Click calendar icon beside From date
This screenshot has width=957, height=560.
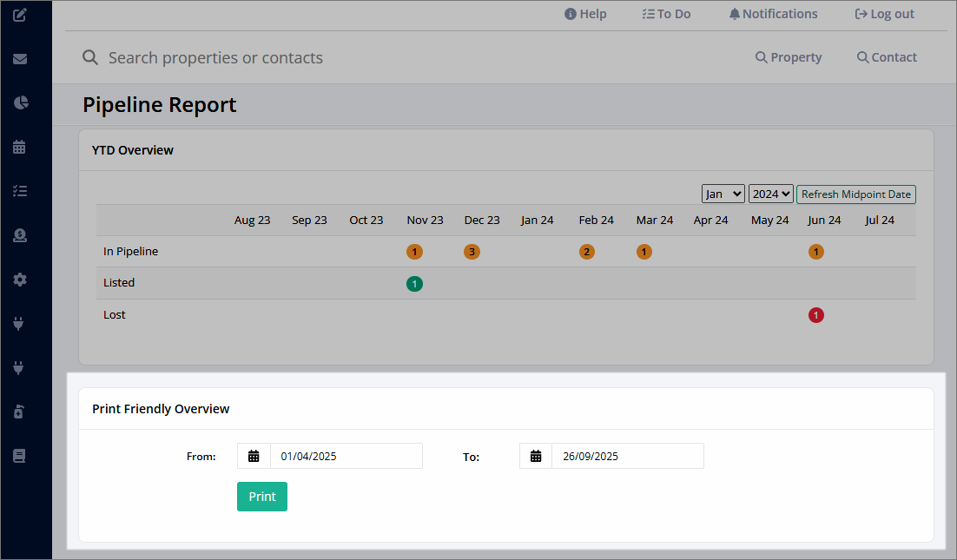coord(254,456)
